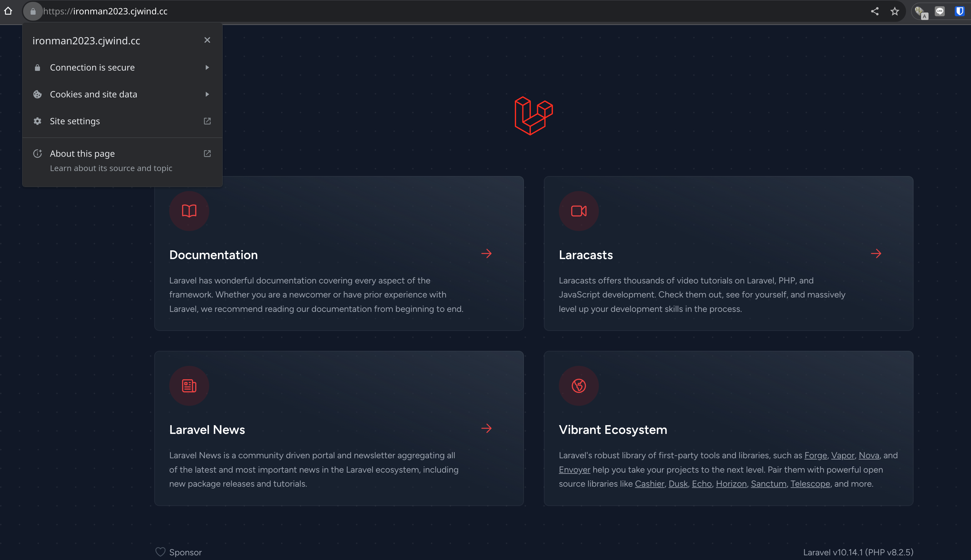Click the Documentation card arrow
This screenshot has width=971, height=560.
coord(486,253)
